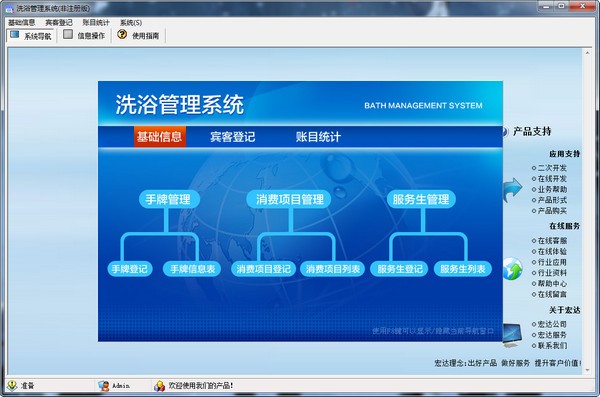The height and width of the screenshot is (397, 600).
Task: Click the 关于宏达 heading
Action: tap(564, 310)
